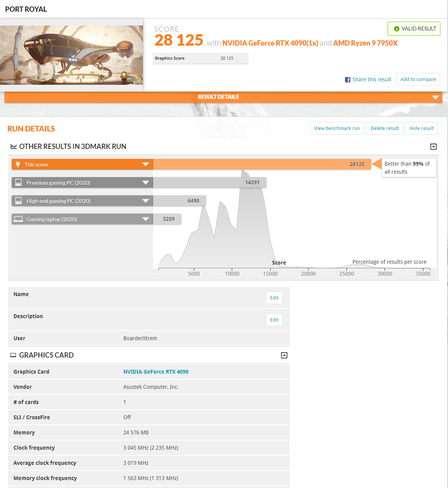The image size is (448, 488).
Task: Open the High-end gaming PC (2020) dropdown
Action: [x=146, y=201]
